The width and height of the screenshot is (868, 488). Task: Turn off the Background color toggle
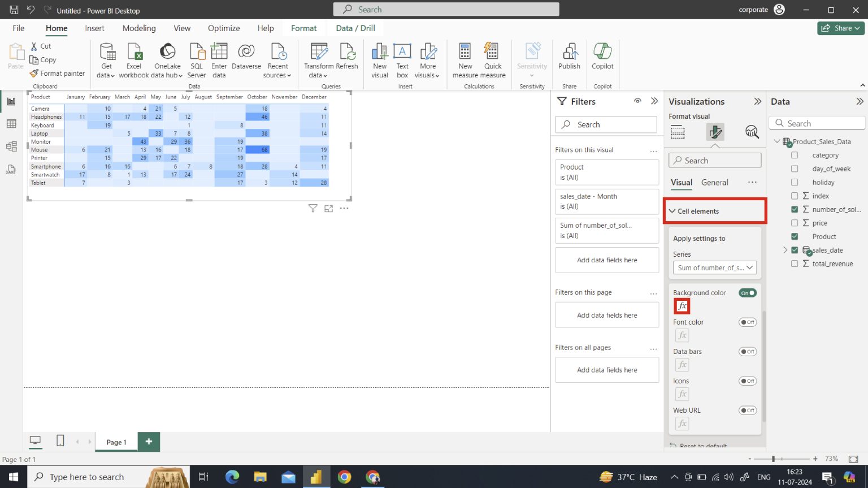tap(747, 292)
